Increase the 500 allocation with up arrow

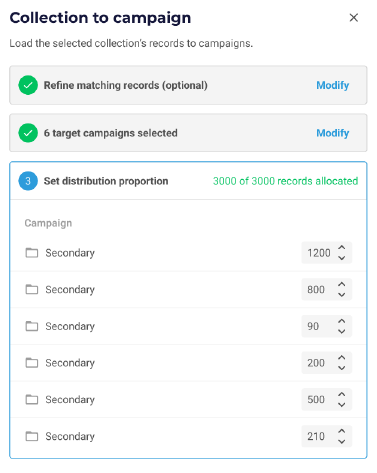click(341, 394)
